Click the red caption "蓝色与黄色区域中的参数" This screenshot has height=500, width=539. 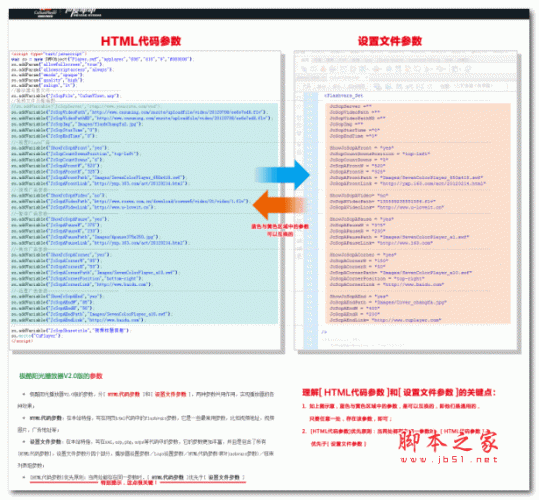pyautogui.click(x=280, y=226)
